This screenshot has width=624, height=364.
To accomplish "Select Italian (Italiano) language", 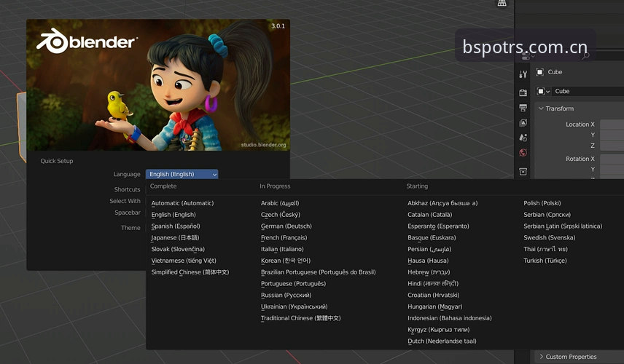I will (x=282, y=249).
